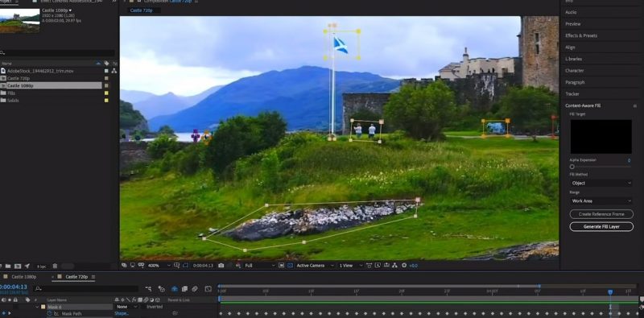Click the 8 bpc color depth label
644x318 pixels.
[42, 266]
